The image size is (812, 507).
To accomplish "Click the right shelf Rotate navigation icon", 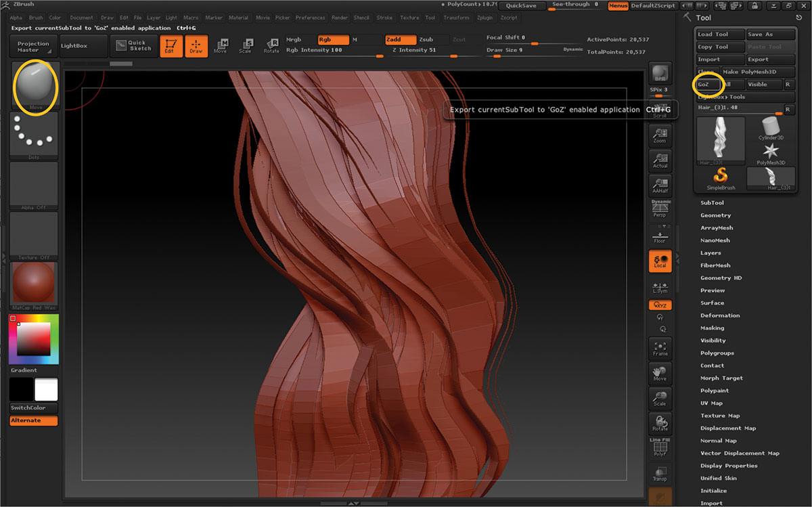I will click(x=660, y=422).
